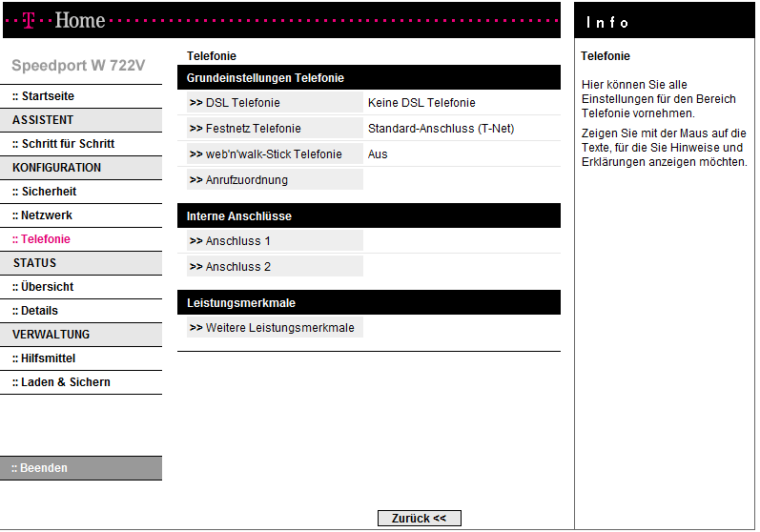Select Telefonie in the sidebar
Screen dimensions: 760x532
(41, 239)
